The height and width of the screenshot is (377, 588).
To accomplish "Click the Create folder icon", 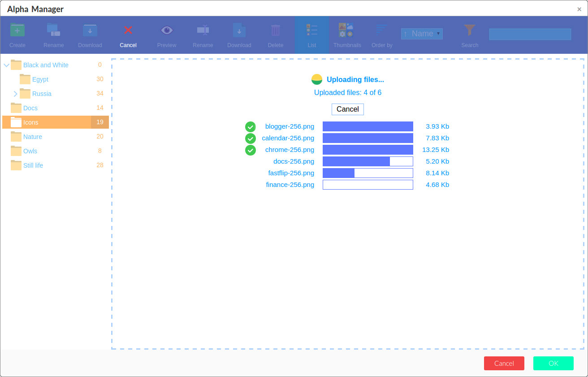I will pyautogui.click(x=17, y=30).
